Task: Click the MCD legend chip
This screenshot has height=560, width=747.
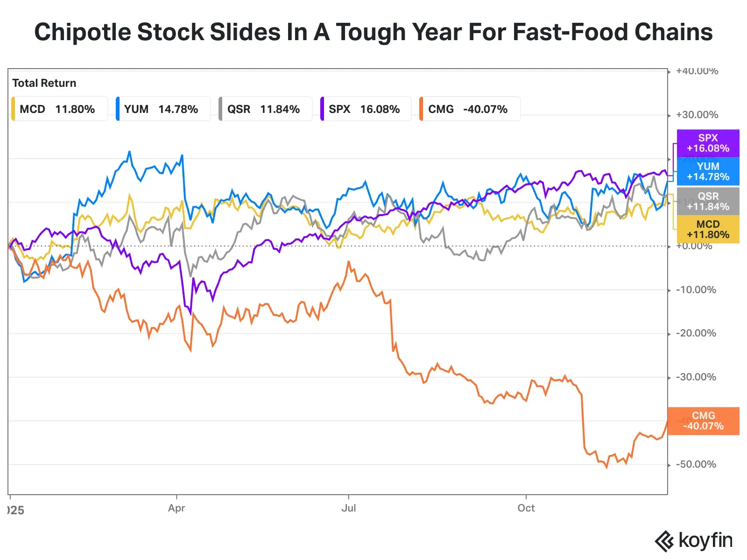Action: pos(59,109)
